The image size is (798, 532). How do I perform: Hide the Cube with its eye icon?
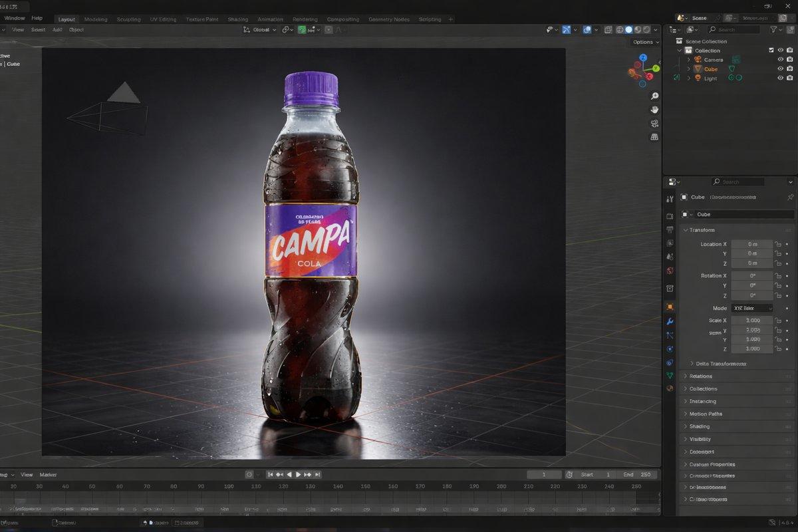click(x=781, y=68)
